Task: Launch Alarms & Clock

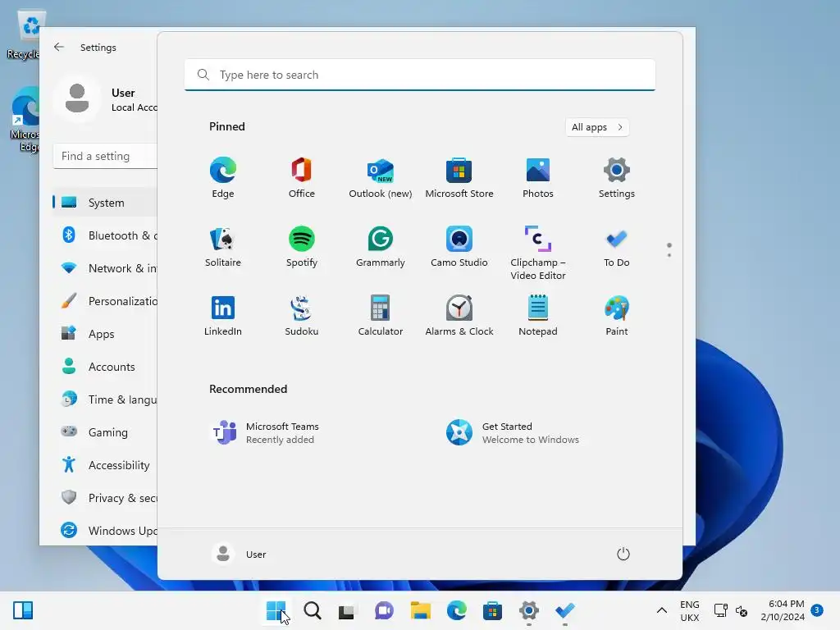Action: click(x=459, y=316)
